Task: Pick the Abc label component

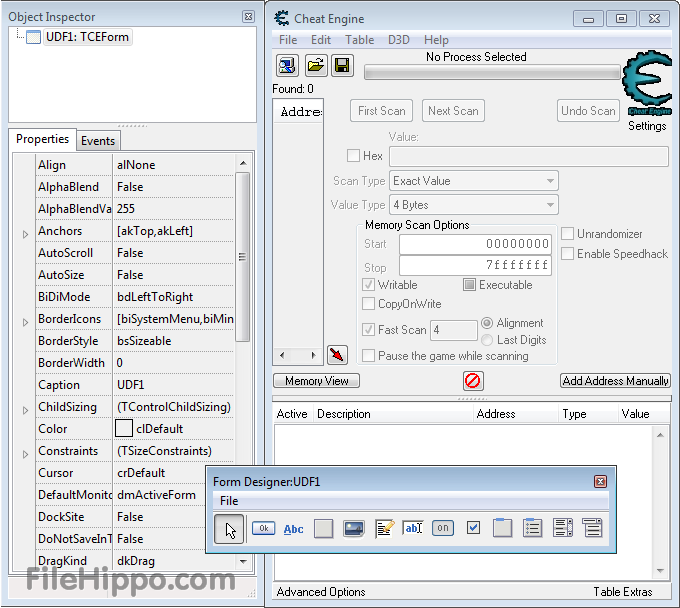Action: 294,529
